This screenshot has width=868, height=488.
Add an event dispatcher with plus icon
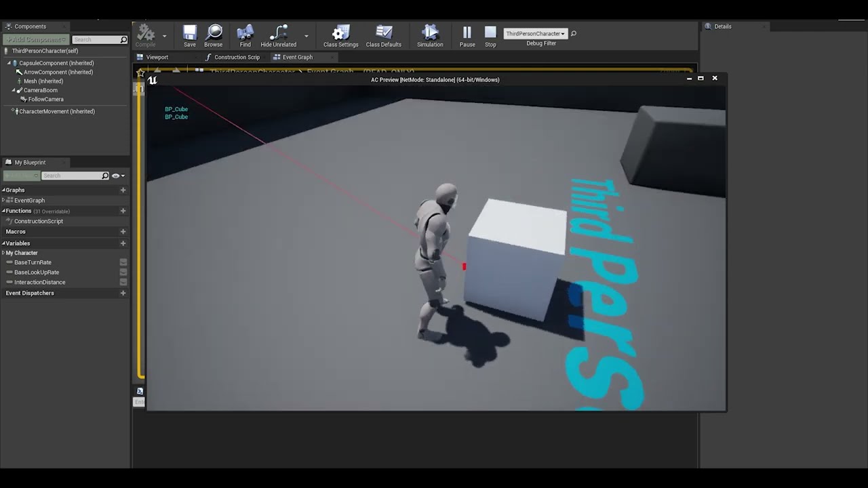click(123, 293)
